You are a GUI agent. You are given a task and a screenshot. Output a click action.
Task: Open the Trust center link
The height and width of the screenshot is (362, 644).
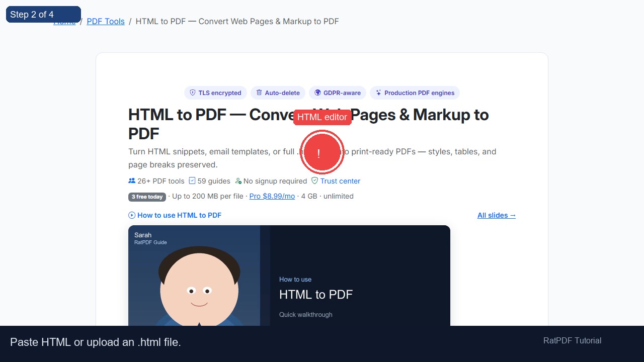pyautogui.click(x=340, y=181)
